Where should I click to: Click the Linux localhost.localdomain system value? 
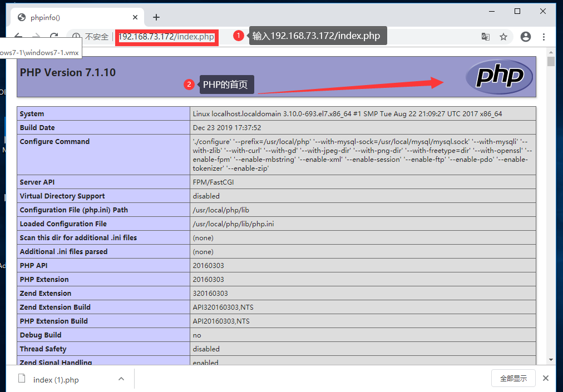point(347,114)
